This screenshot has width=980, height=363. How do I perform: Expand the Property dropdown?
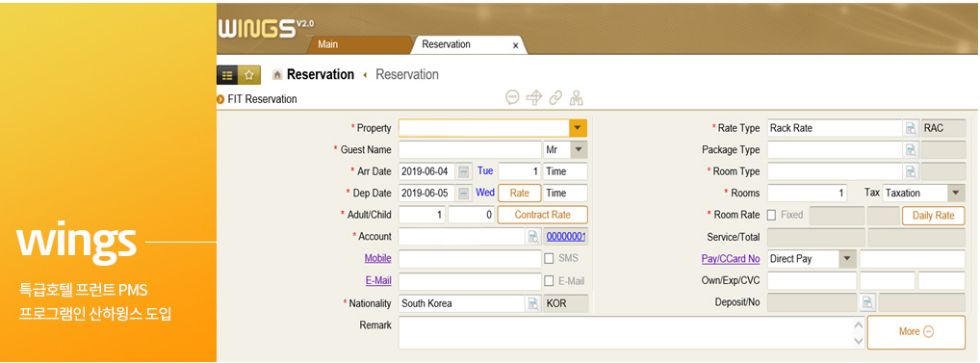point(579,128)
